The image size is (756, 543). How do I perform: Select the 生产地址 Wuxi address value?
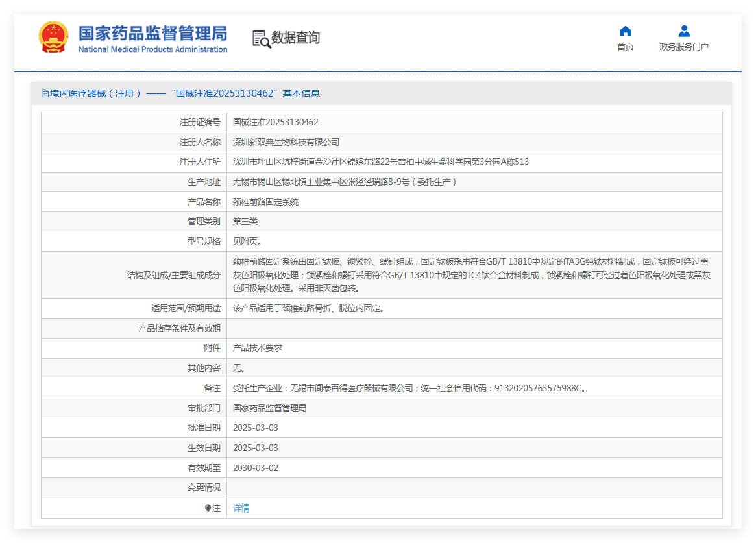click(x=344, y=182)
